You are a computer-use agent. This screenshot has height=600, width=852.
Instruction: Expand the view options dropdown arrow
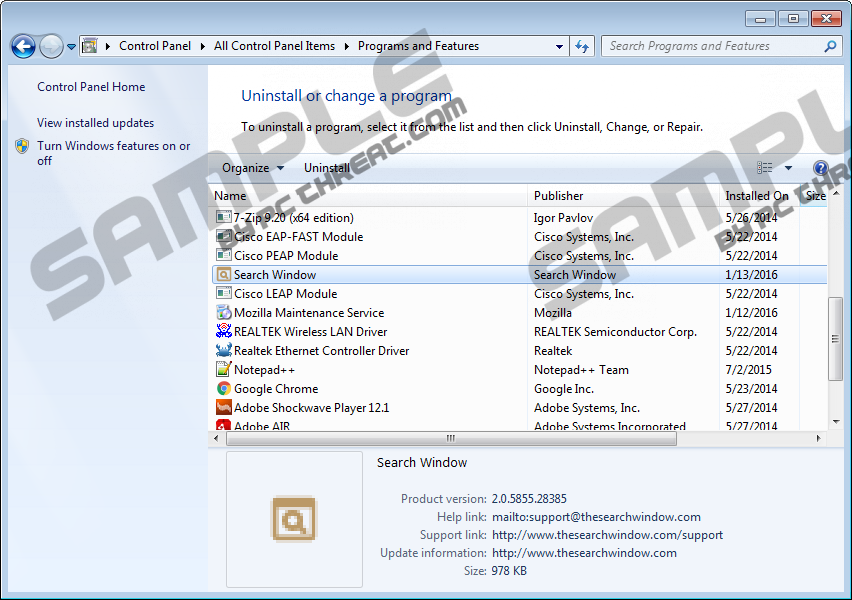788,168
